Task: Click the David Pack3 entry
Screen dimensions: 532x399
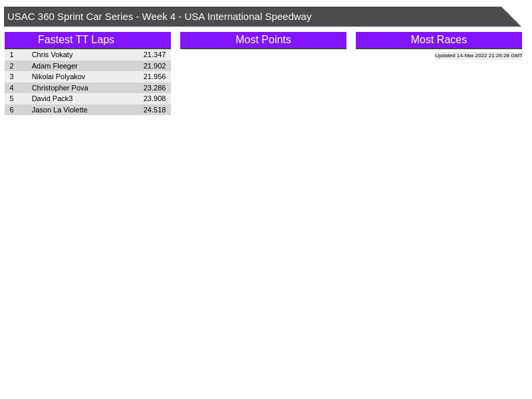Action: coord(52,98)
